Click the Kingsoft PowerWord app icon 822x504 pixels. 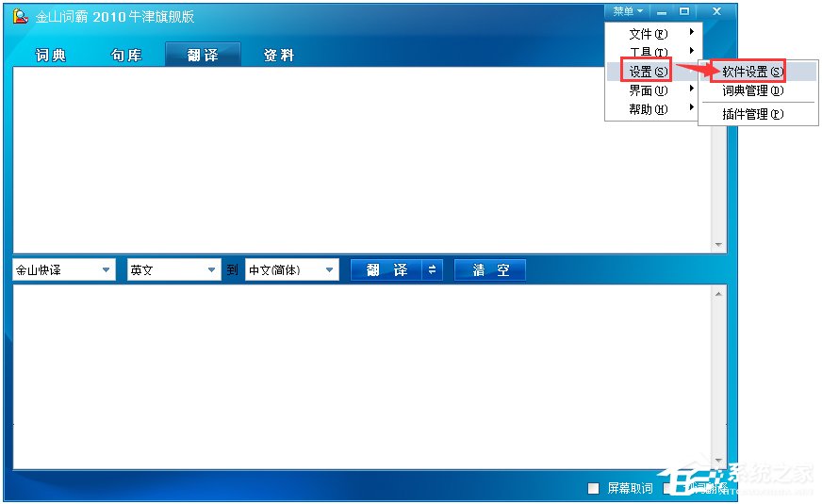(x=20, y=16)
